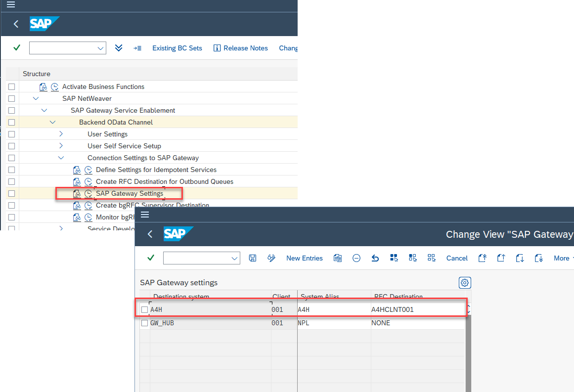Click the Delete minus-circle icon
The width and height of the screenshot is (574, 392).
coord(356,258)
